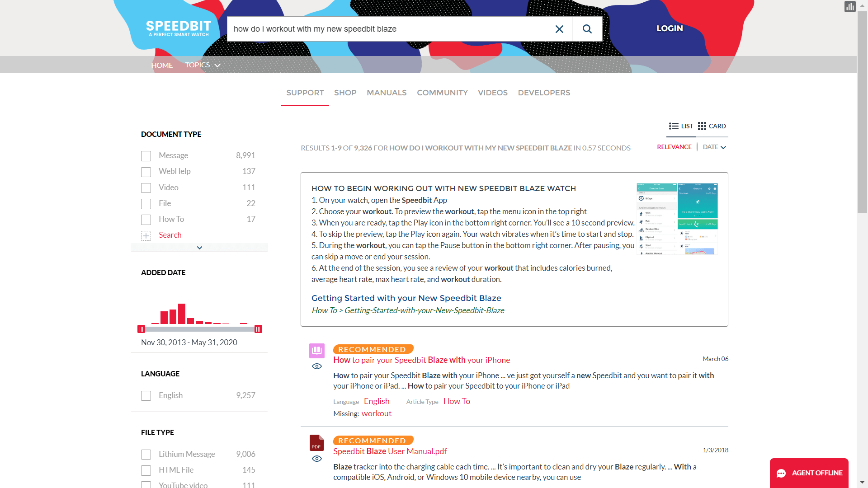Click the search magnifier icon
Screen dimensions: 868x488
[x=587, y=28]
